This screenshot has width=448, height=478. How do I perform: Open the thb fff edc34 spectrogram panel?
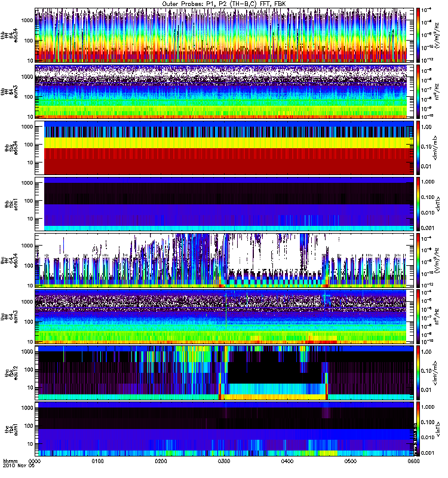point(224,35)
